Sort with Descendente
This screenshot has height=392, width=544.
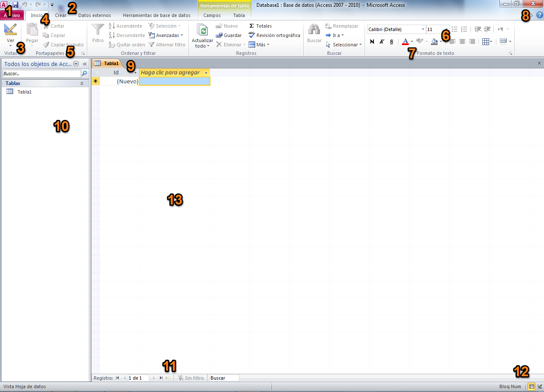pos(126,35)
